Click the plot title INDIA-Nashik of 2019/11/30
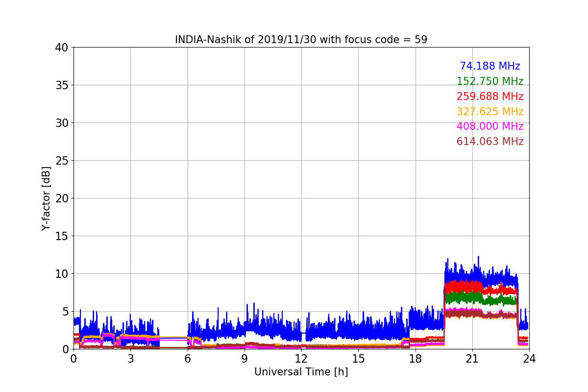Screen dimensions: 588x392 click(x=301, y=40)
